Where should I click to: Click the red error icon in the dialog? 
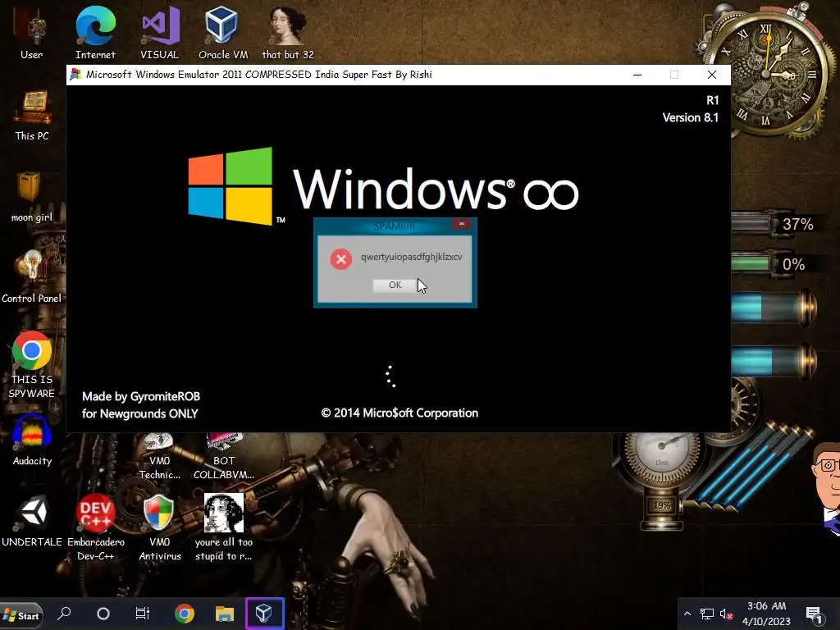[340, 259]
